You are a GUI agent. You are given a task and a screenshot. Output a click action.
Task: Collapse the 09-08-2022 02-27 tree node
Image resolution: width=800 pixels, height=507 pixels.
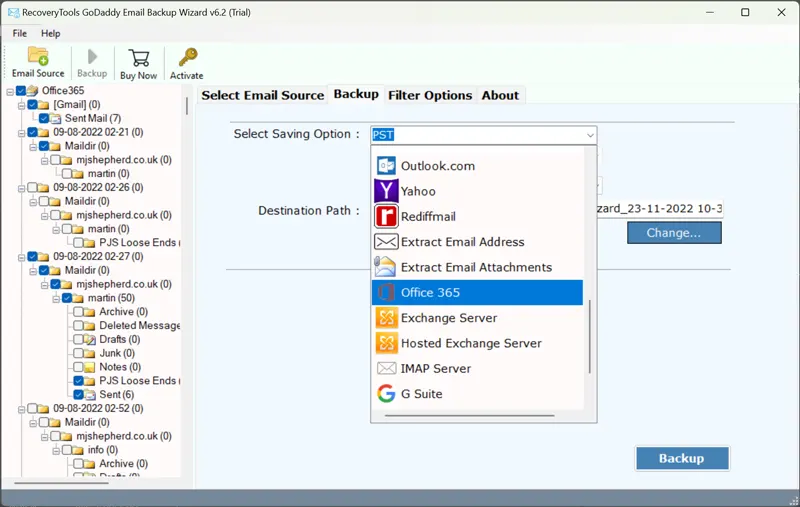[x=22, y=257]
